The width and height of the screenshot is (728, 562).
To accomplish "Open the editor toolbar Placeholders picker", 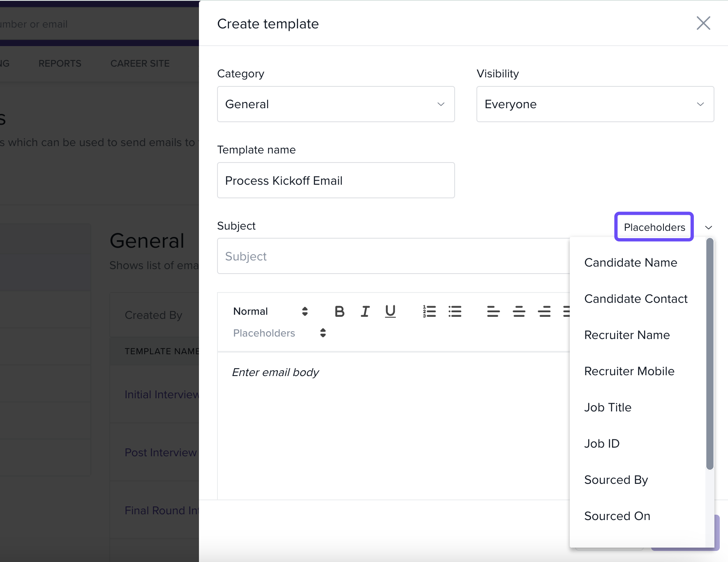I will [279, 333].
